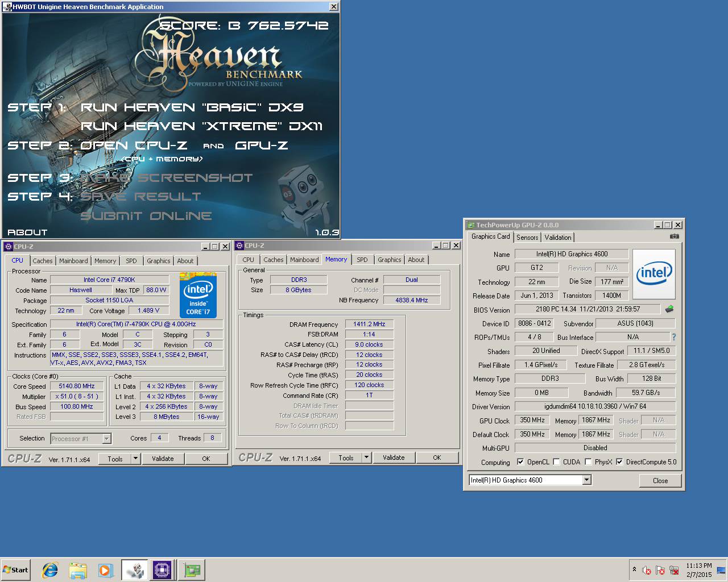Click left CPU-Z window title icon
The width and height of the screenshot is (728, 582).
pyautogui.click(x=8, y=246)
